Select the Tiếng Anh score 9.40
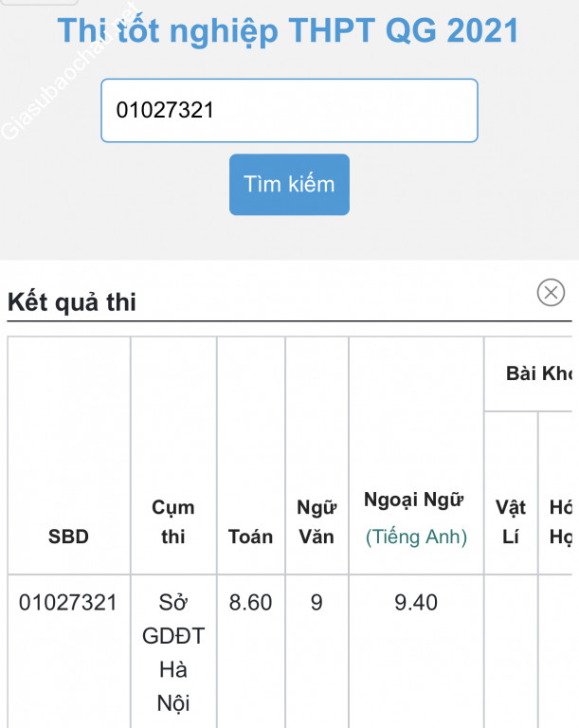Image resolution: width=579 pixels, height=728 pixels. [416, 602]
